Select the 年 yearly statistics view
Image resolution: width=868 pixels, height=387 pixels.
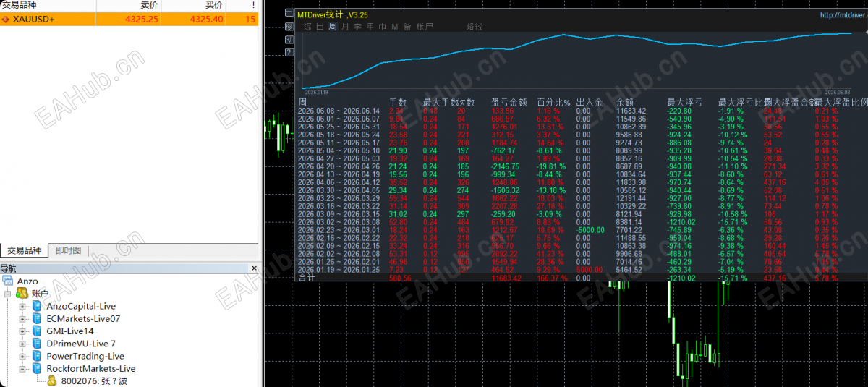pyautogui.click(x=370, y=27)
